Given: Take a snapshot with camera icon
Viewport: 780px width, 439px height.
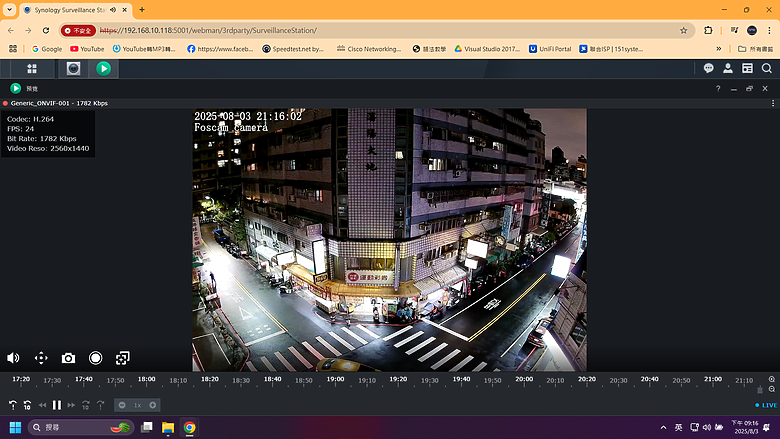Looking at the screenshot, I should point(68,358).
